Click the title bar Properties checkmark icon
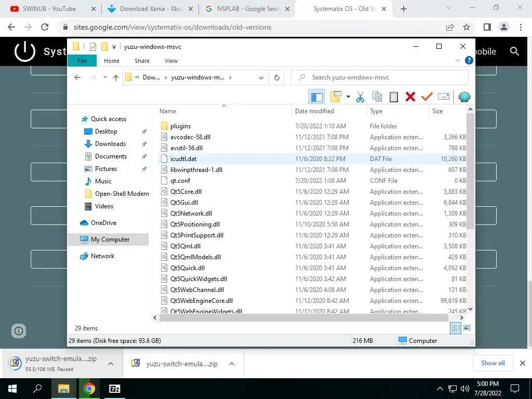Image resolution: width=532 pixels, height=399 pixels. coord(92,47)
